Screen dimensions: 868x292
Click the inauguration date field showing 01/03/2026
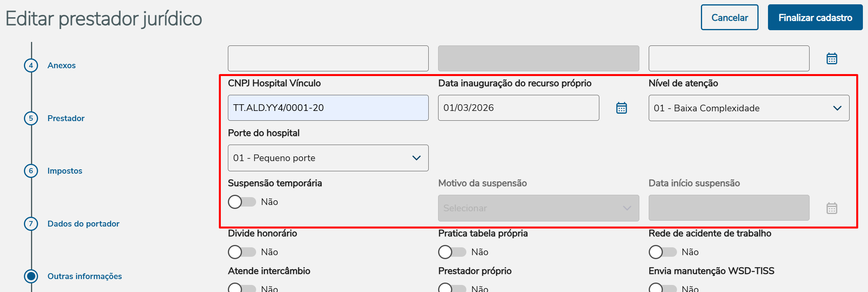click(518, 108)
